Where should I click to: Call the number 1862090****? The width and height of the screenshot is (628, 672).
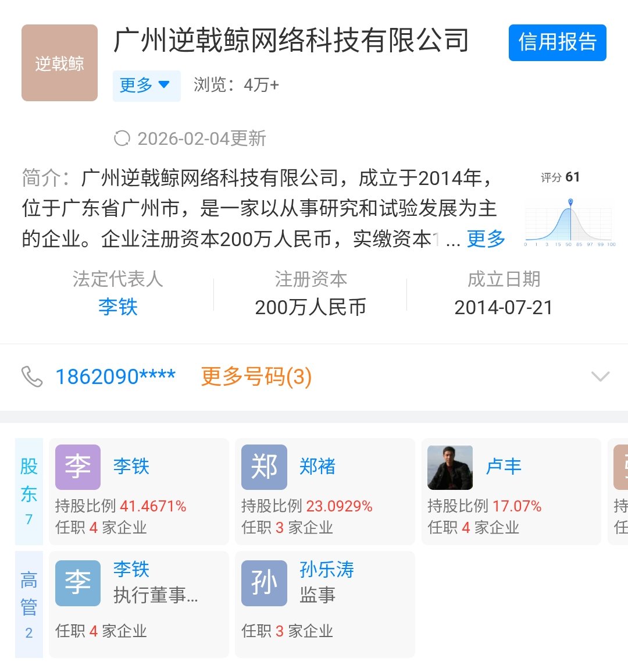(x=116, y=376)
